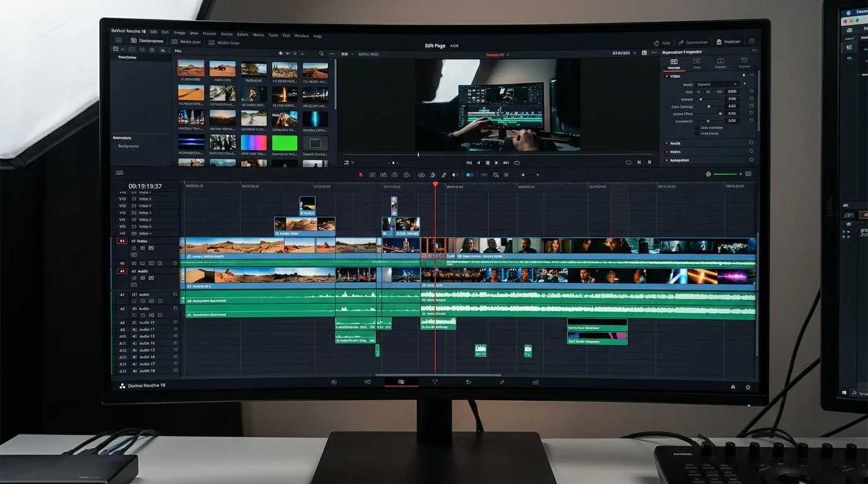
Task: Toggle the Inspector button at top right
Action: (x=727, y=42)
